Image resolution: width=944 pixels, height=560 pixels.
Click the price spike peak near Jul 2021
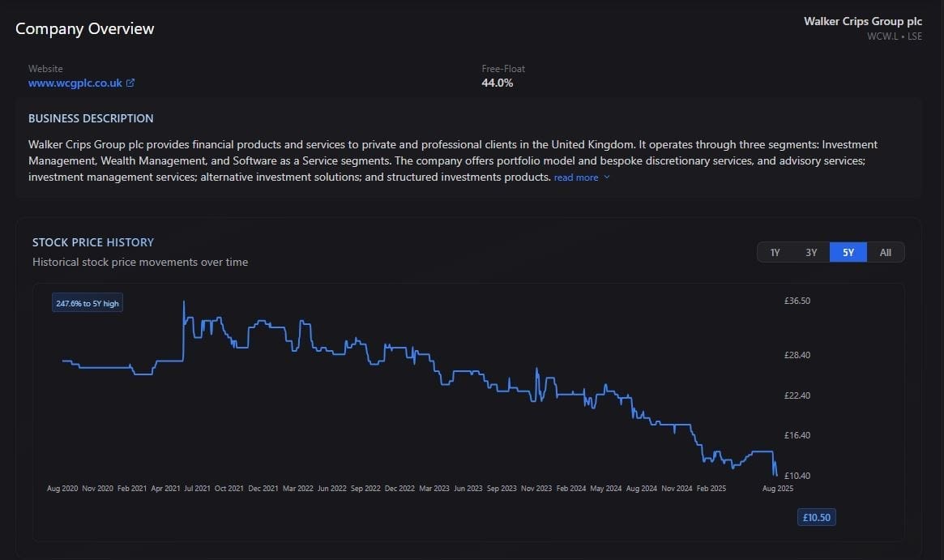point(184,301)
